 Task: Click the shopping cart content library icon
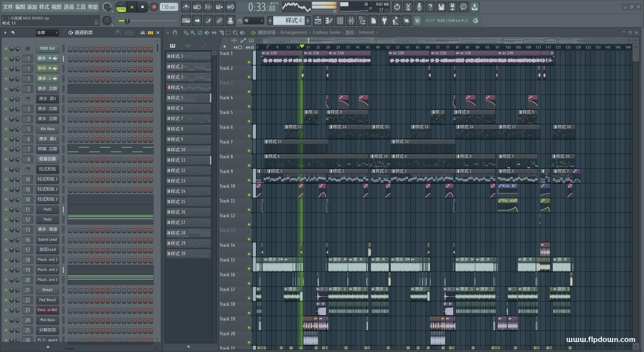[417, 21]
